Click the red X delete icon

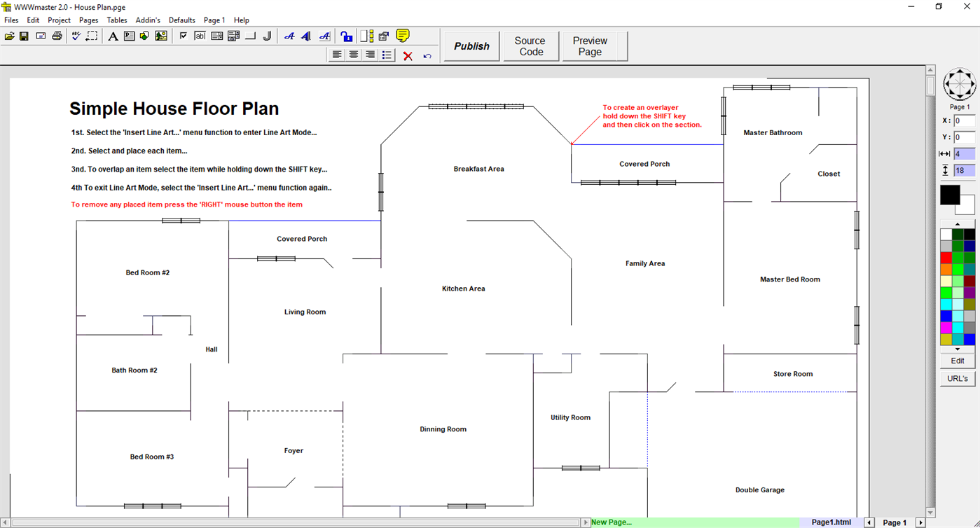pos(408,55)
